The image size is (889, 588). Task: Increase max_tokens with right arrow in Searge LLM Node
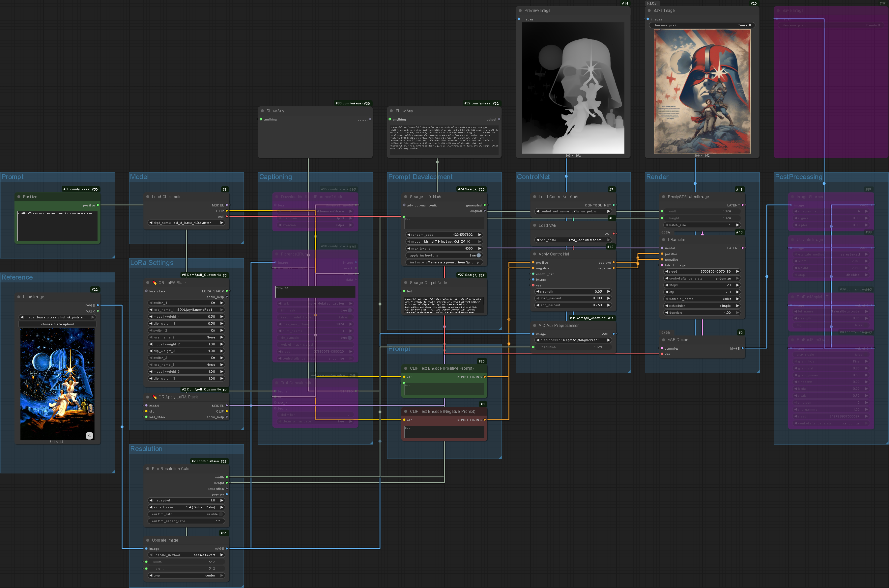click(x=479, y=248)
